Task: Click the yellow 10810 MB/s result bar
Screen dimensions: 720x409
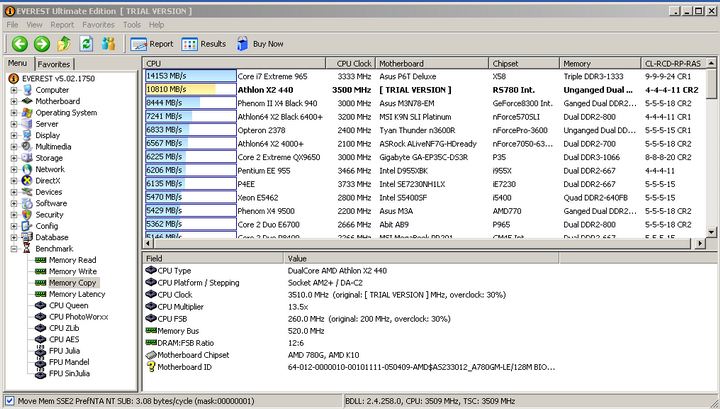Action: pyautogui.click(x=191, y=90)
